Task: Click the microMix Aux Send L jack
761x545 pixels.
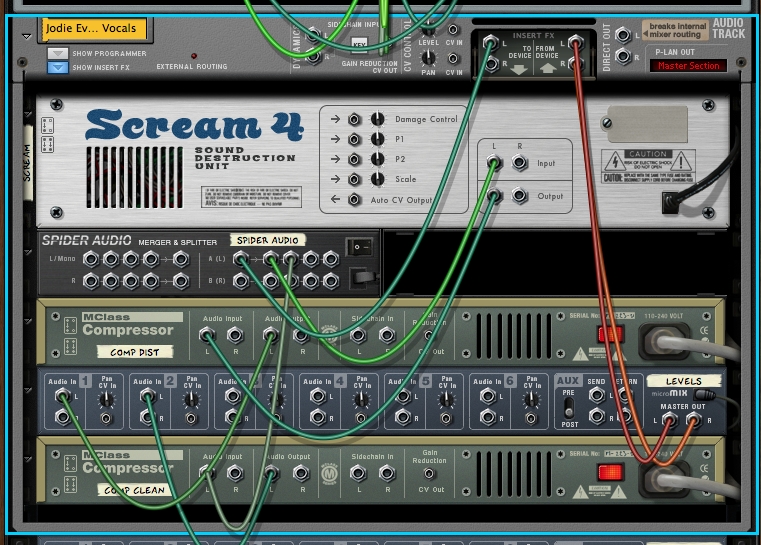Action: 596,395
